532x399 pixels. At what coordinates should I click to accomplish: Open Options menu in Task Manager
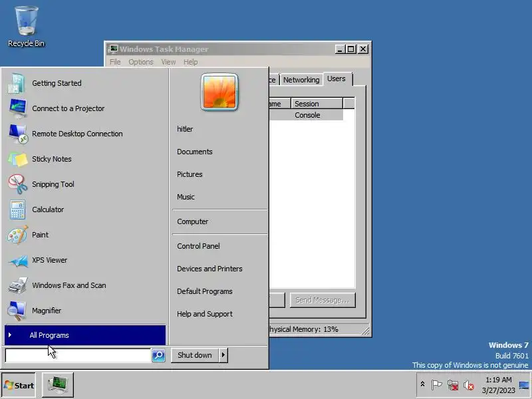141,62
